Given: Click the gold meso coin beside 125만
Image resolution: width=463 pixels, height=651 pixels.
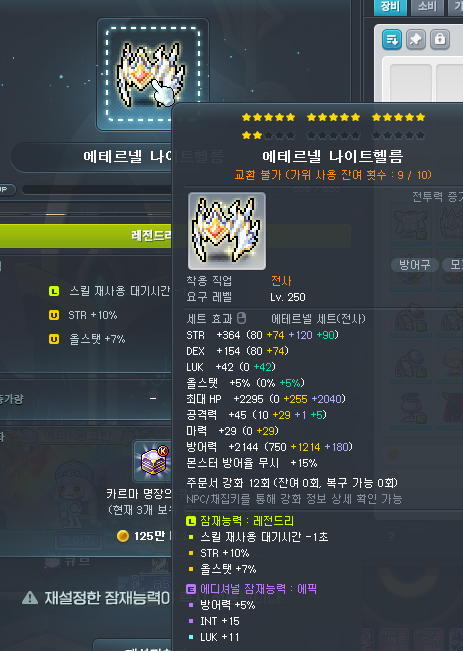Looking at the screenshot, I should tap(122, 536).
